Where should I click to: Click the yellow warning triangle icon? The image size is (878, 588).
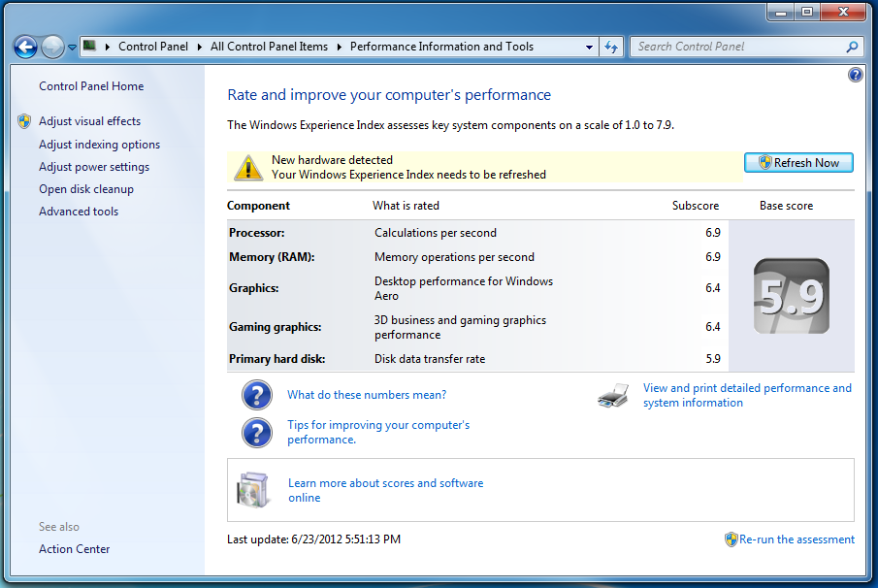[x=248, y=167]
